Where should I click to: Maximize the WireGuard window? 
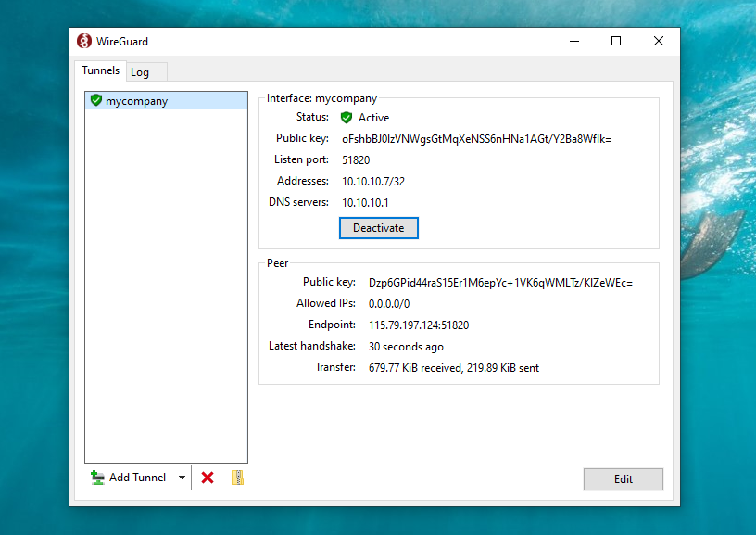coord(616,41)
